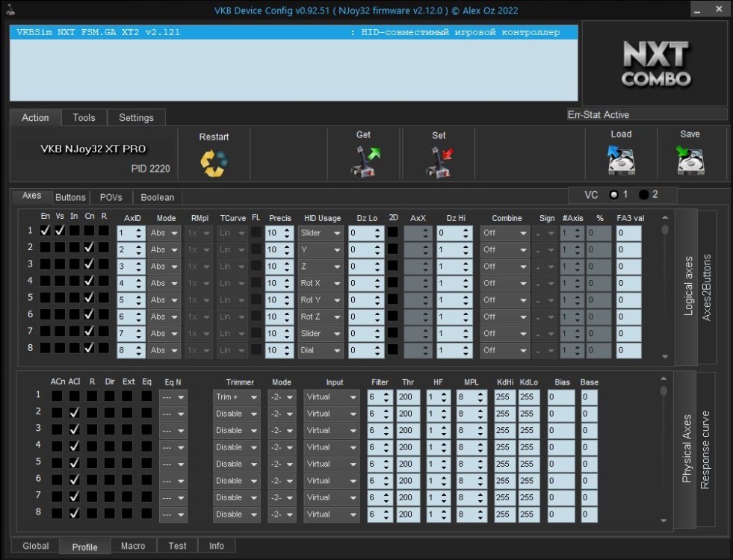
Task: Minimize the VKB Device Config window
Action: [697, 10]
